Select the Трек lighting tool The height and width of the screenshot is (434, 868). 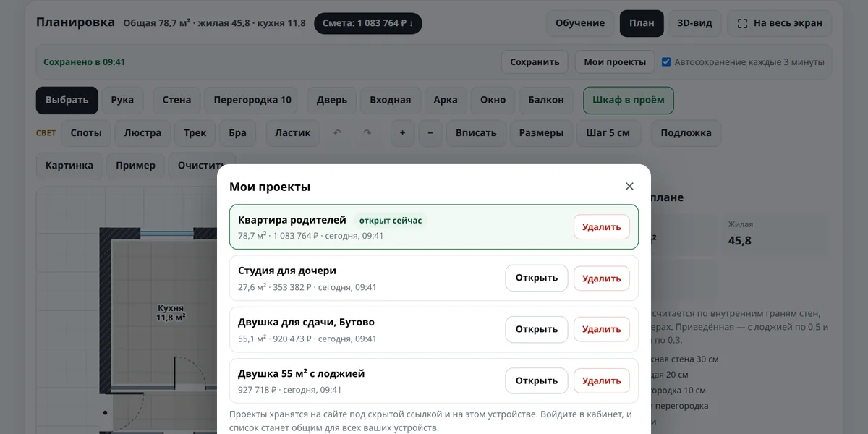point(195,133)
